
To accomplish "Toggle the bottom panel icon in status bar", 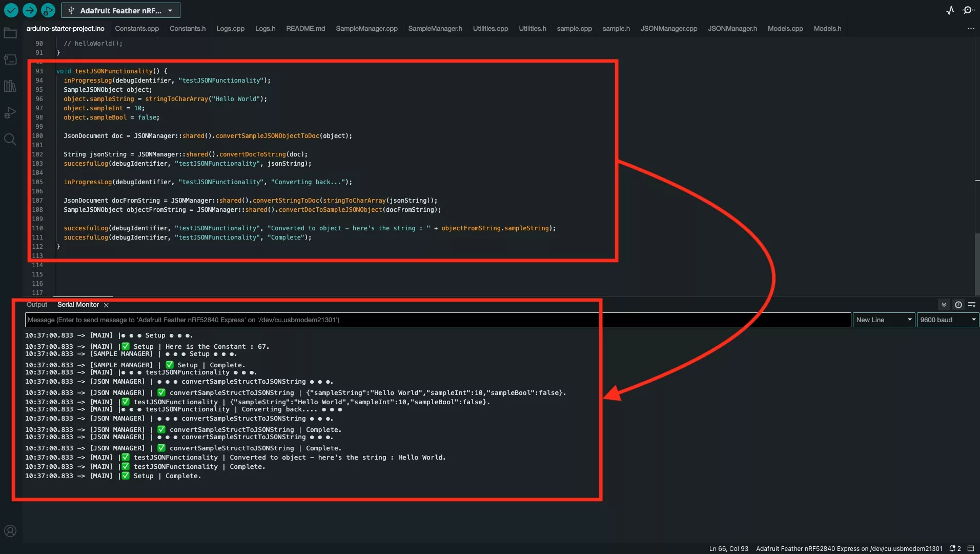I will coord(971,548).
